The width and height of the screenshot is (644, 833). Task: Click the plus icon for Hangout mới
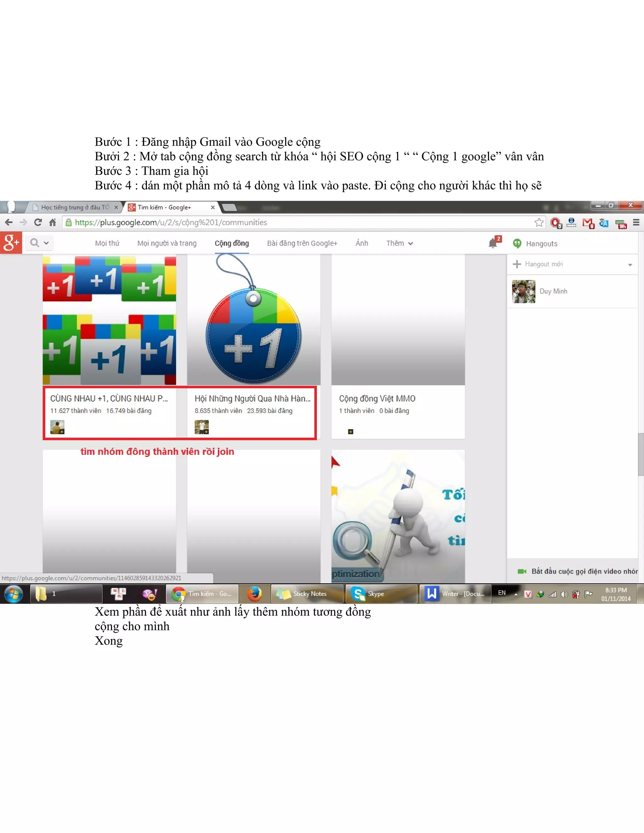[x=517, y=264]
